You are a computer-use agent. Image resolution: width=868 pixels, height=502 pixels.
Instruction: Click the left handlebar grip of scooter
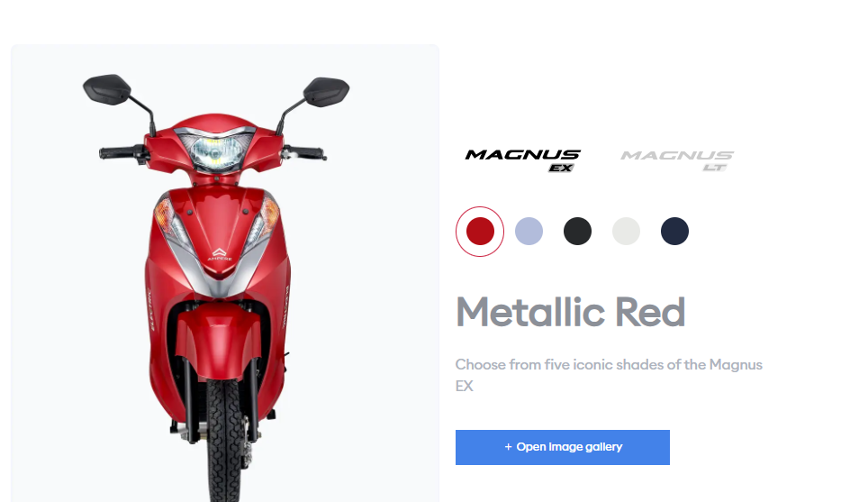[117, 152]
